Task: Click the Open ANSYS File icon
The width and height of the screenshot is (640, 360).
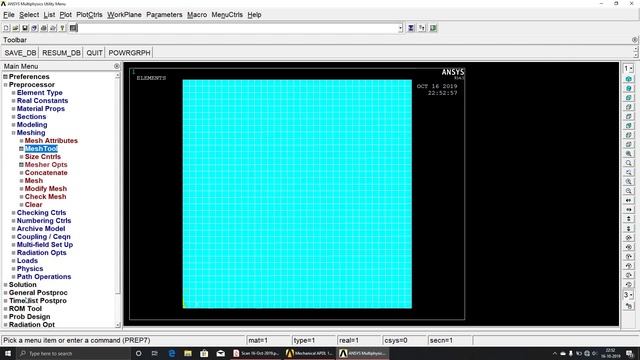Action: tap(16, 28)
